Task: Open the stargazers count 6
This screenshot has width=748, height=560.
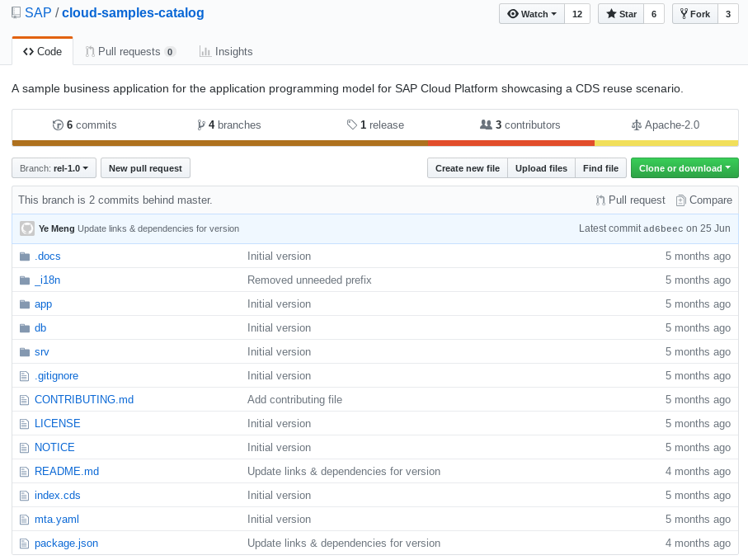Action: 654,14
